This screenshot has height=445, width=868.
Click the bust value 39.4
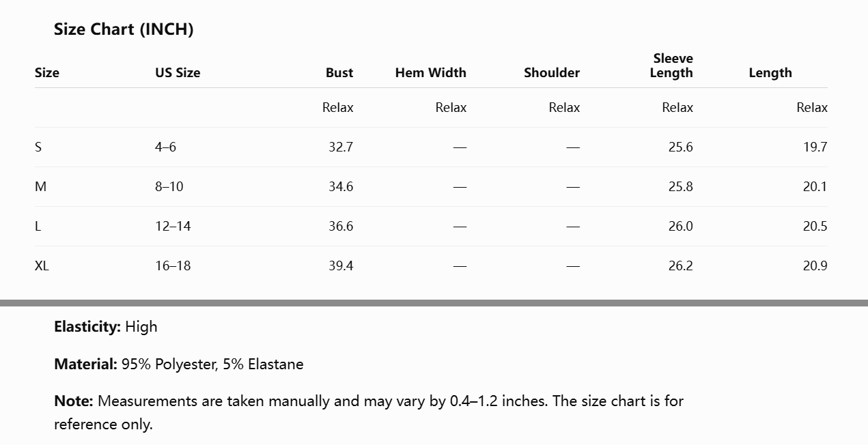coord(341,265)
